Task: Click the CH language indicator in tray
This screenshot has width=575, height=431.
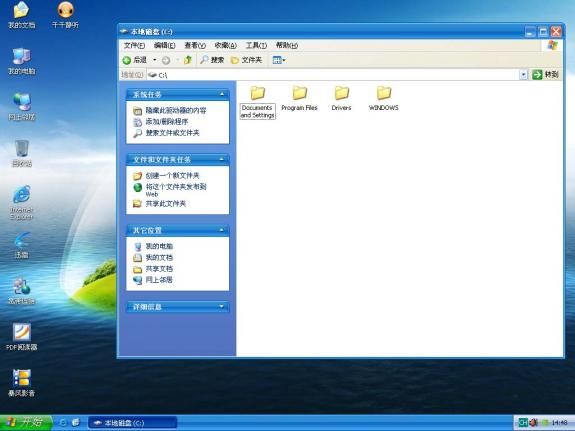Action: pos(523,423)
